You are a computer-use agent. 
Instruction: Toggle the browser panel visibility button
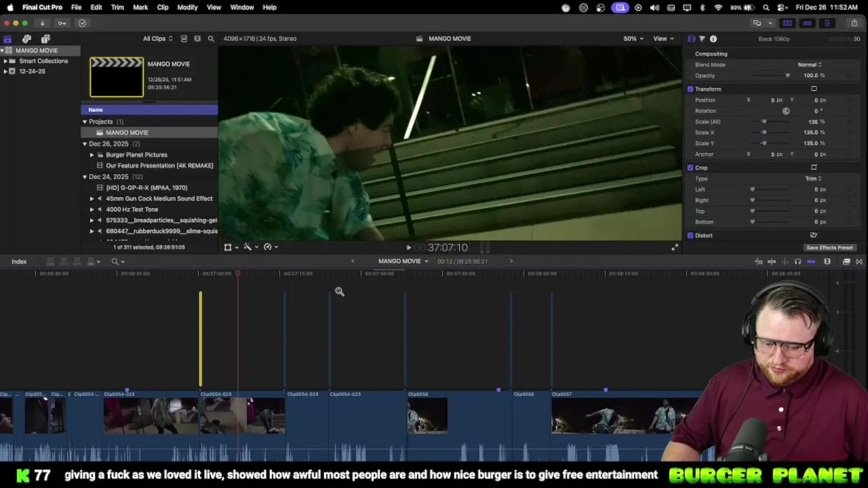point(787,23)
